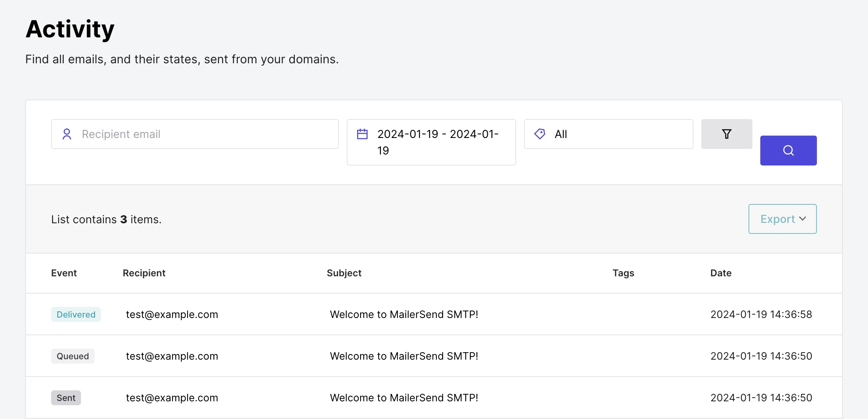
Task: Click the Recipient column header
Action: (144, 273)
